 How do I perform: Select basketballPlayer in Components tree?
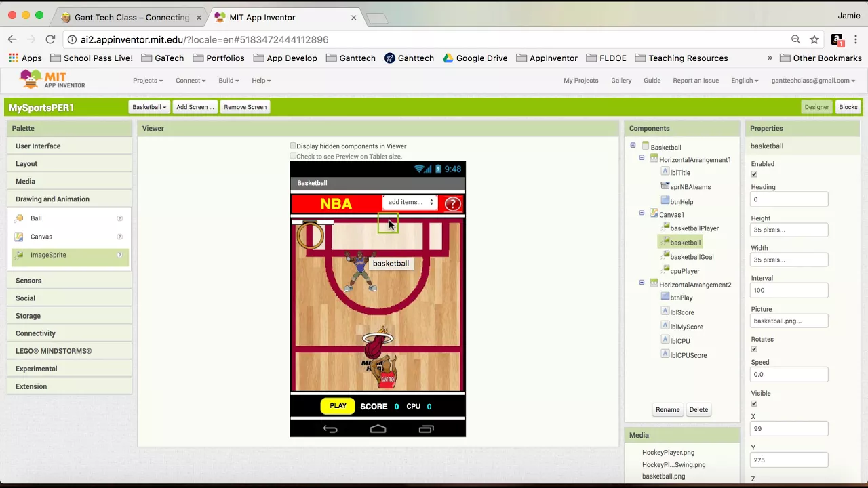pyautogui.click(x=694, y=228)
